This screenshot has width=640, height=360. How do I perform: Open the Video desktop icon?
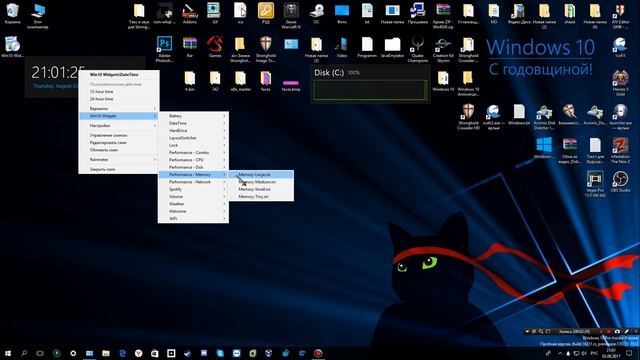click(x=342, y=47)
